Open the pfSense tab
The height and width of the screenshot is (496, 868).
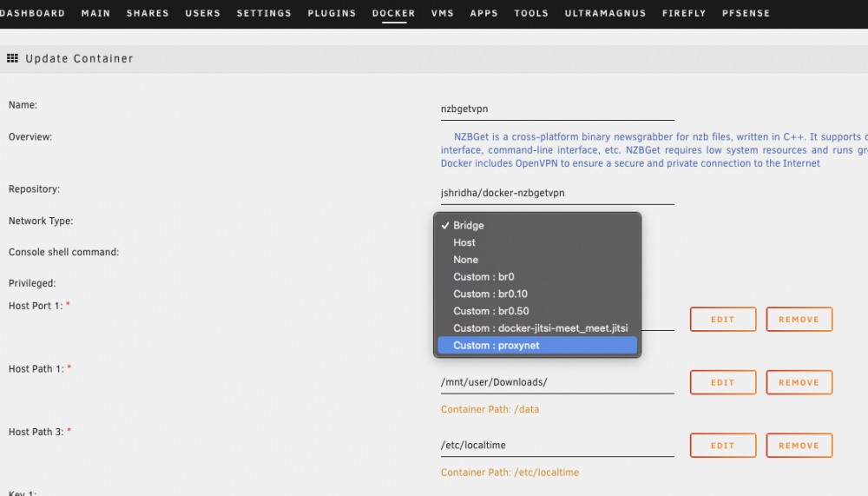coord(746,13)
